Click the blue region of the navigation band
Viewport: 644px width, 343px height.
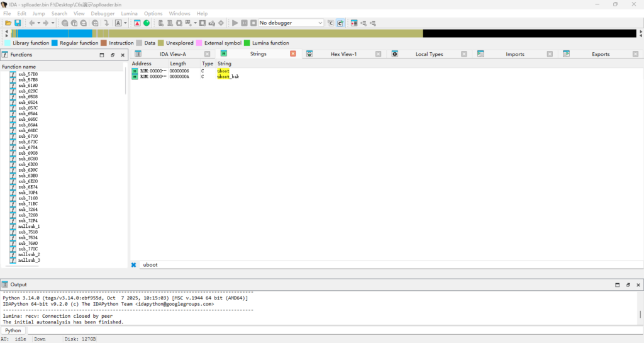[50, 33]
